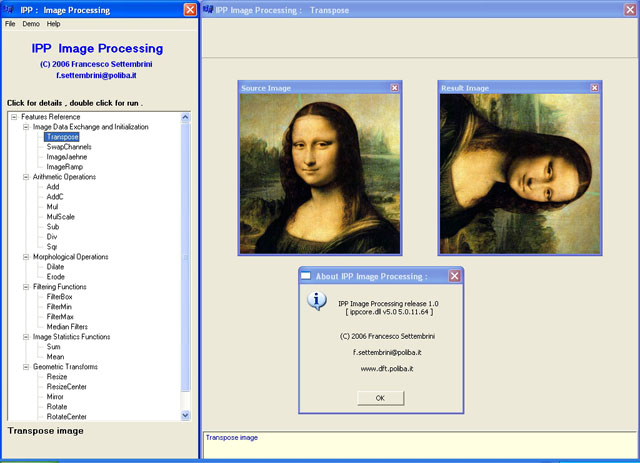This screenshot has width=640, height=463.
Task: Click the tree vertical scrollbar thumb
Action: coord(185,257)
